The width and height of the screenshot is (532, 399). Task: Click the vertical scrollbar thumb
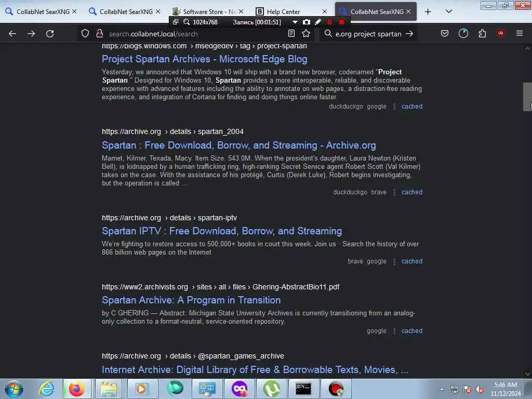tap(527, 97)
